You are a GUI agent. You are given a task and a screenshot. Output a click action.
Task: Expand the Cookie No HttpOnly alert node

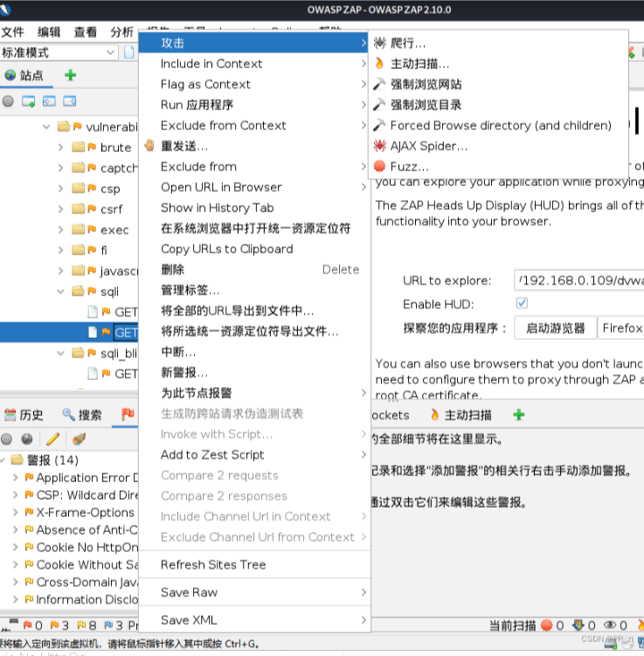tap(16, 547)
